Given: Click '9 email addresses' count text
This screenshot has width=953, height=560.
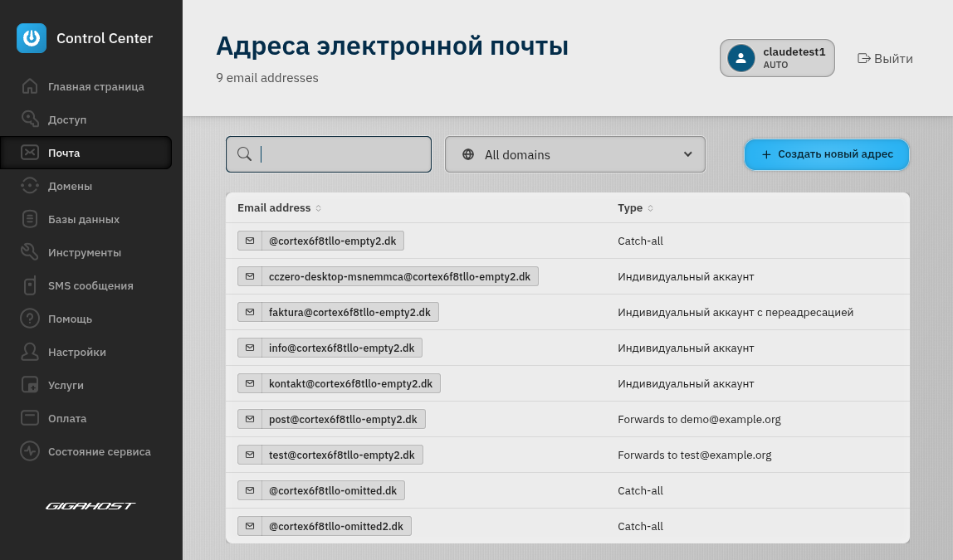Looking at the screenshot, I should pos(266,78).
